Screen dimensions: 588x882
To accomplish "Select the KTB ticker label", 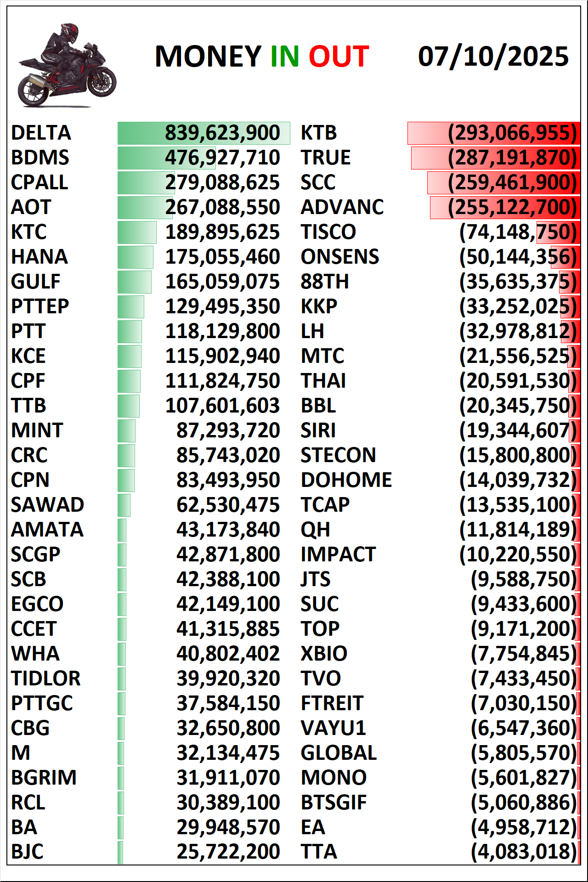I will 319,133.
